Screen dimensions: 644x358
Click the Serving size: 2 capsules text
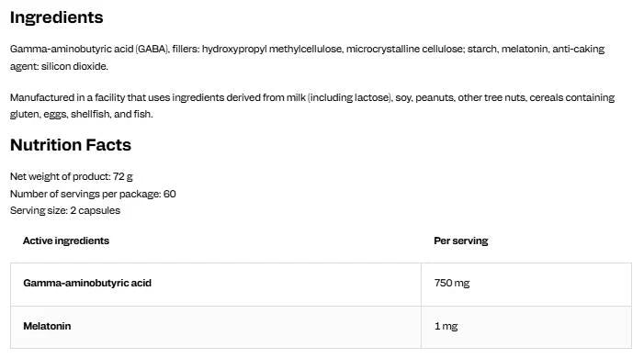pyautogui.click(x=65, y=210)
